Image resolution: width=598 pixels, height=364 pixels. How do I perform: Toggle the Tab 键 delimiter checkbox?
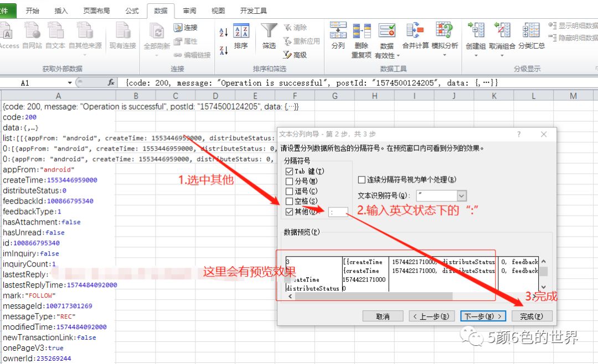pos(289,171)
